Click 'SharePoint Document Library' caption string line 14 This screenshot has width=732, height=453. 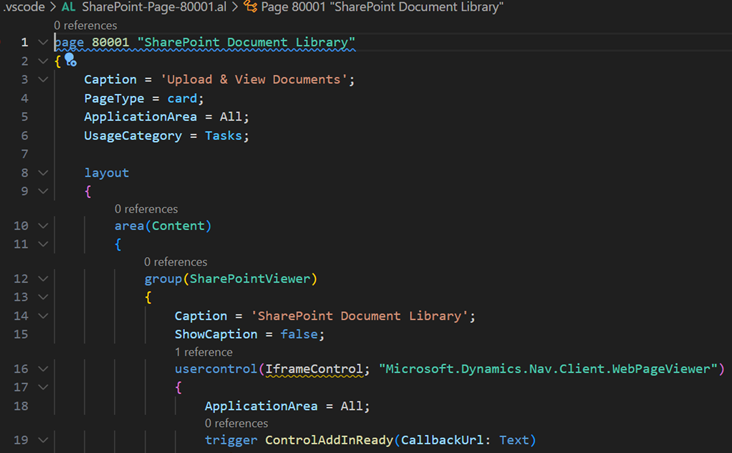click(359, 316)
